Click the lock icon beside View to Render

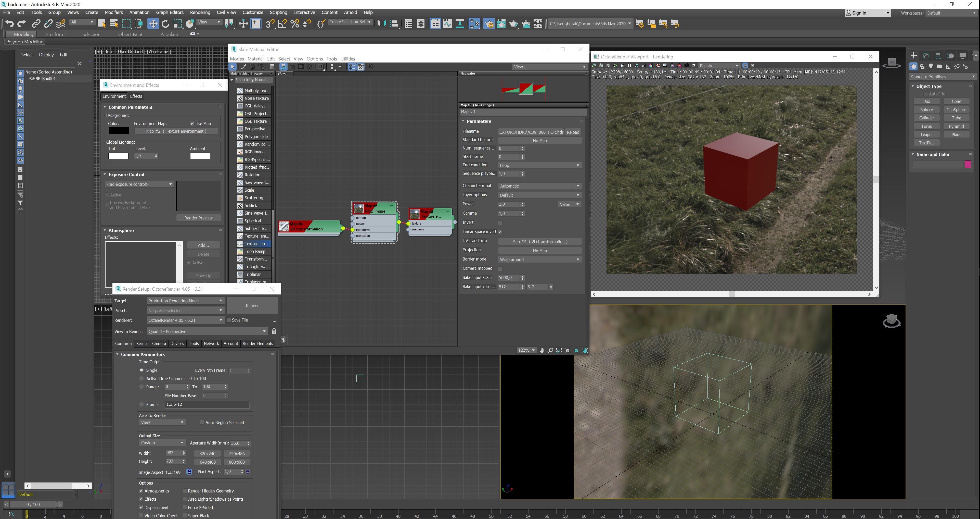(274, 331)
